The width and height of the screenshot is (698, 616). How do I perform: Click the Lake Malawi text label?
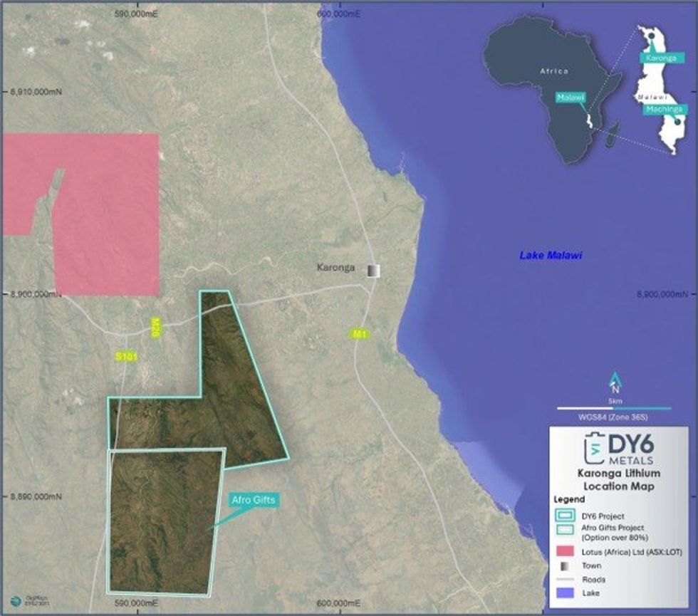click(x=551, y=255)
